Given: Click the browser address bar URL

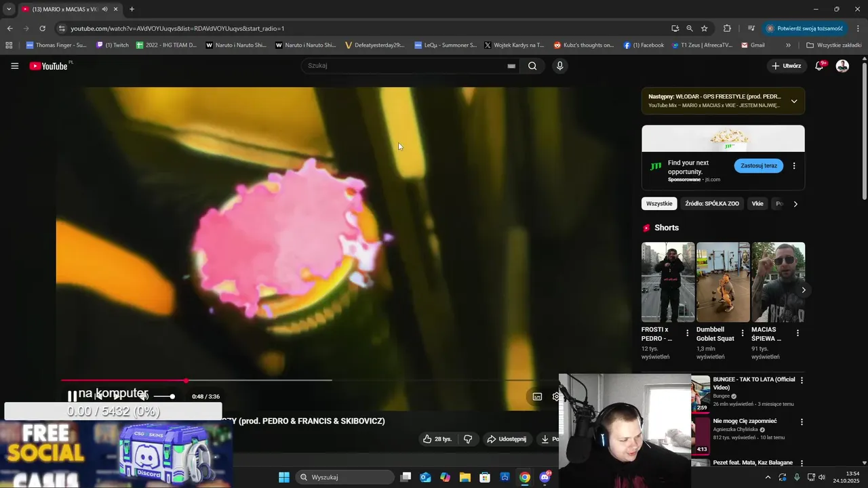Looking at the screenshot, I should 178,28.
